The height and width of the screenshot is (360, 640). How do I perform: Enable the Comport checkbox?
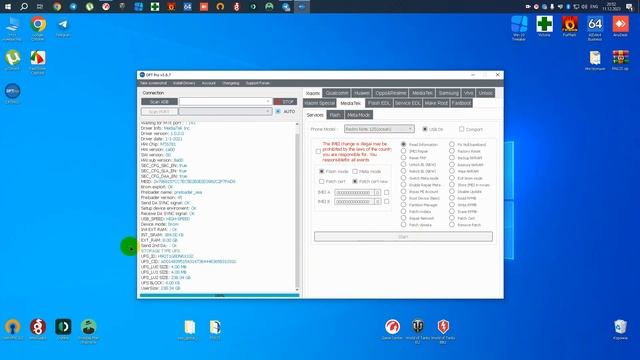pyautogui.click(x=462, y=129)
